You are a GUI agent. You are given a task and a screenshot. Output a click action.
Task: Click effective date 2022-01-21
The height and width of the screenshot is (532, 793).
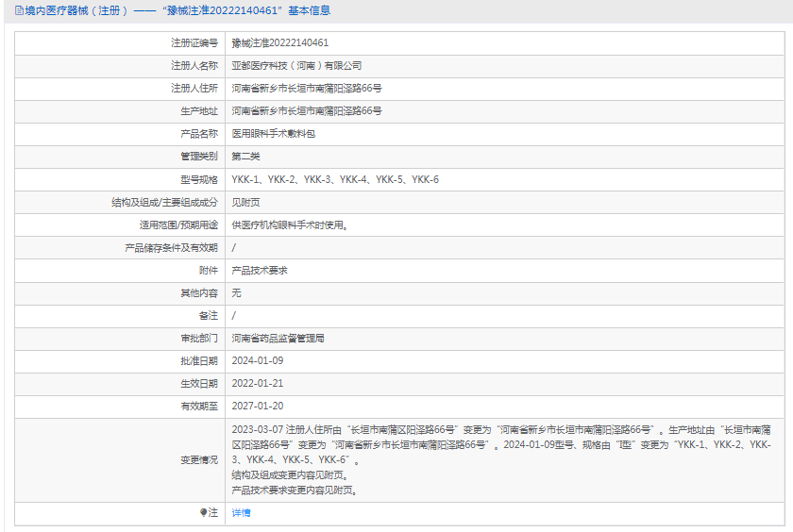258,383
